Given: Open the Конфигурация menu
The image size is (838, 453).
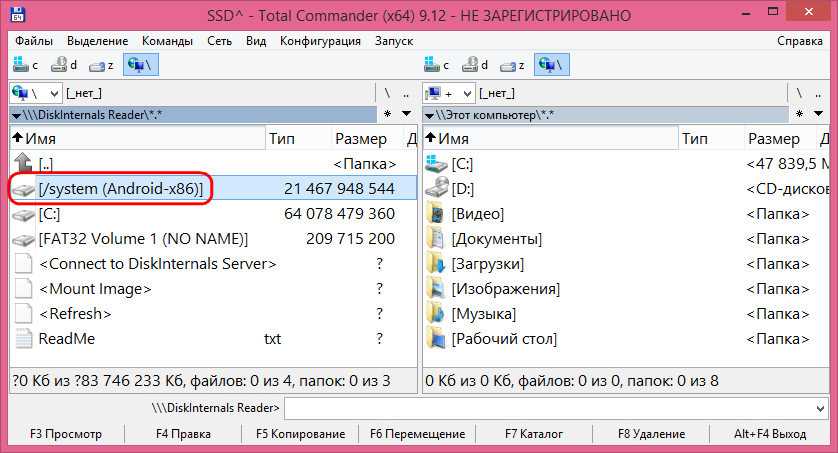Looking at the screenshot, I should (x=320, y=41).
